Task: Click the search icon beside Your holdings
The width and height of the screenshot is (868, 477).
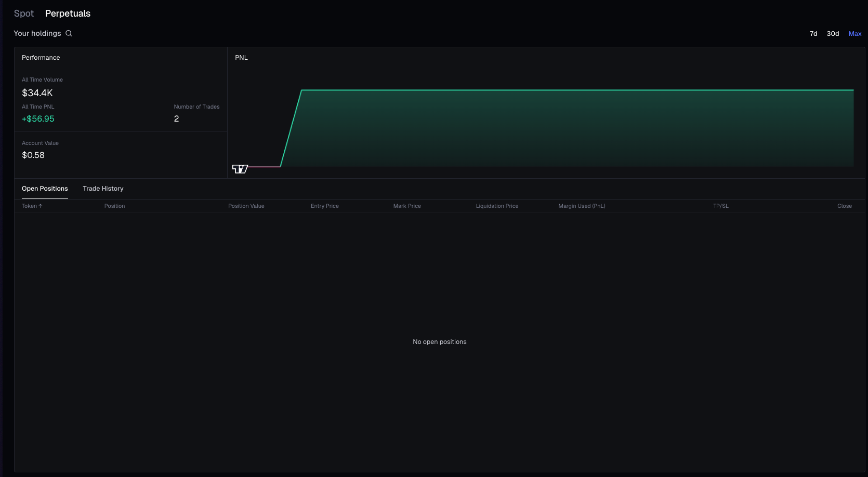Action: (x=69, y=33)
